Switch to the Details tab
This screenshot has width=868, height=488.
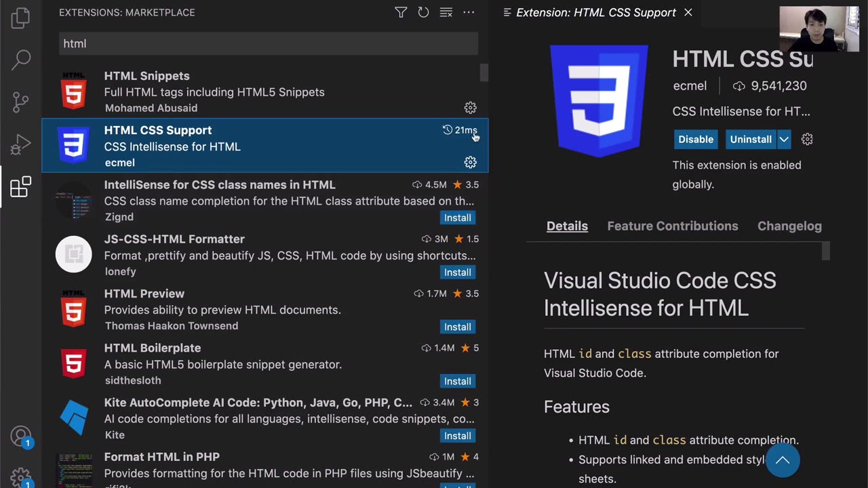(567, 226)
